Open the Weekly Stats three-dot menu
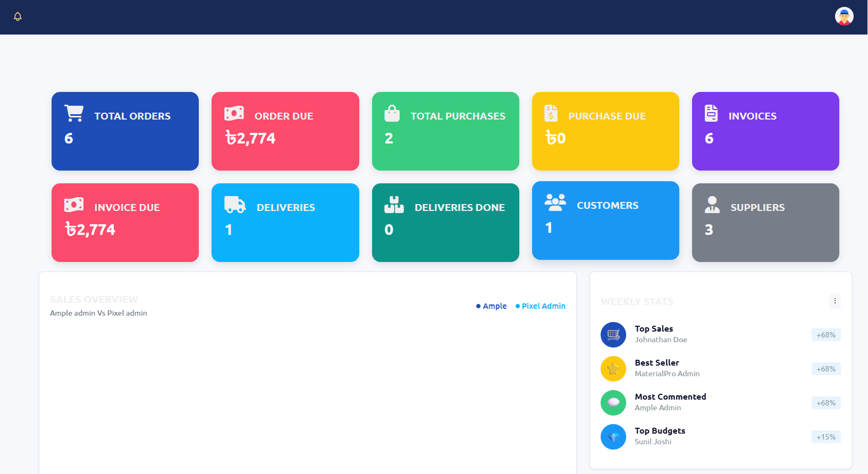 (x=835, y=301)
